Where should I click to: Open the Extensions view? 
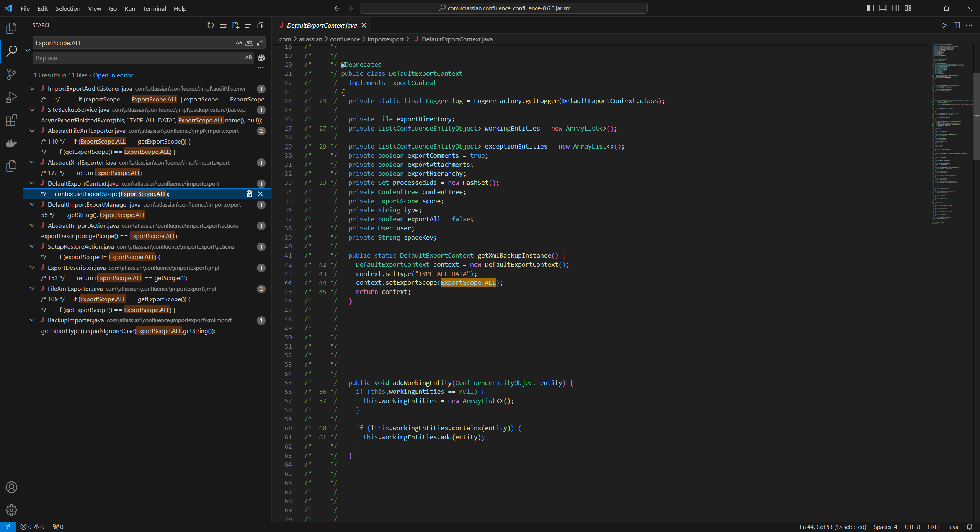(11, 120)
